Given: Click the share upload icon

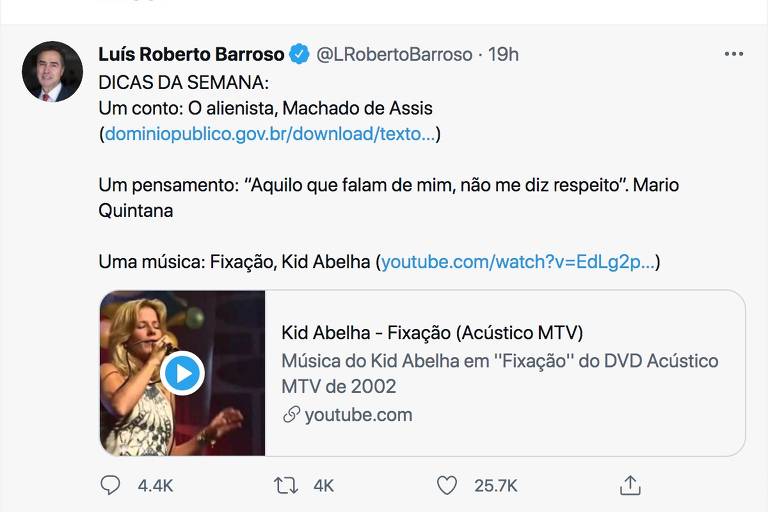Looking at the screenshot, I should click(630, 485).
